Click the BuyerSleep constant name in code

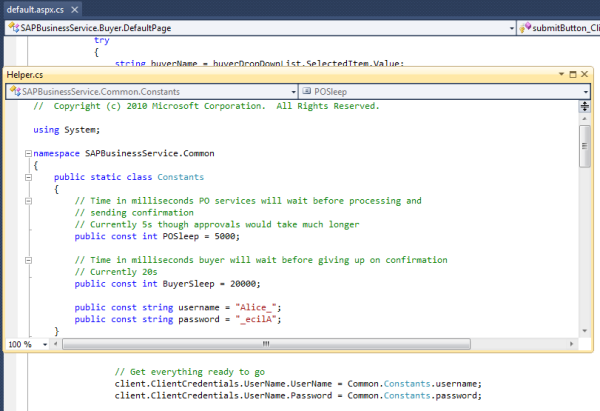coord(188,284)
